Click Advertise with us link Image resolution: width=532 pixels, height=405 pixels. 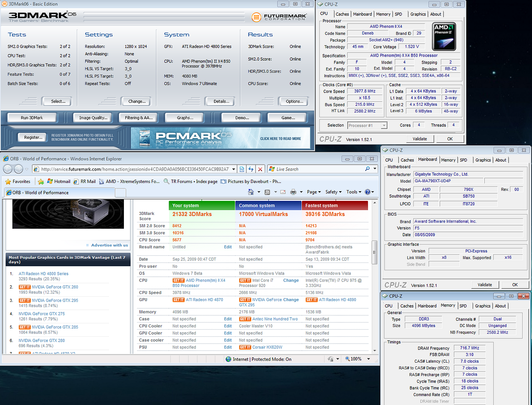click(109, 245)
